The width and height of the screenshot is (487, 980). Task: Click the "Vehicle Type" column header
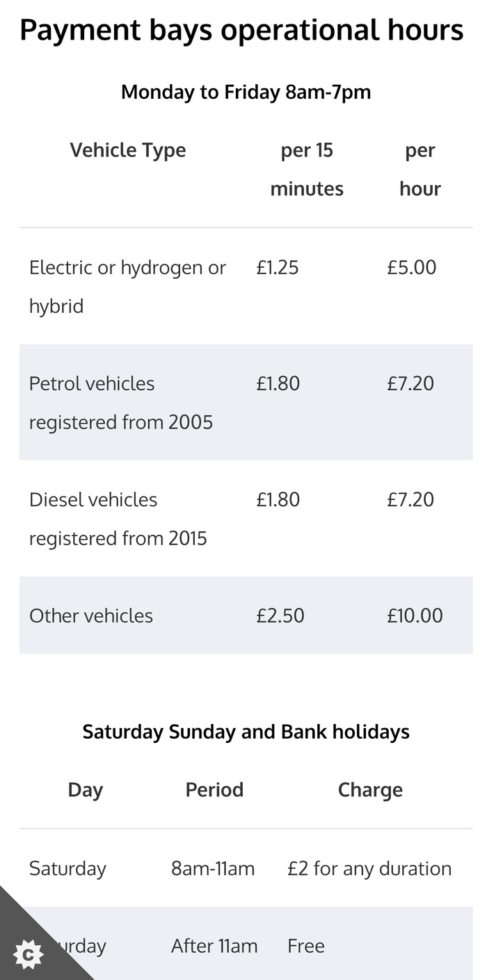128,150
